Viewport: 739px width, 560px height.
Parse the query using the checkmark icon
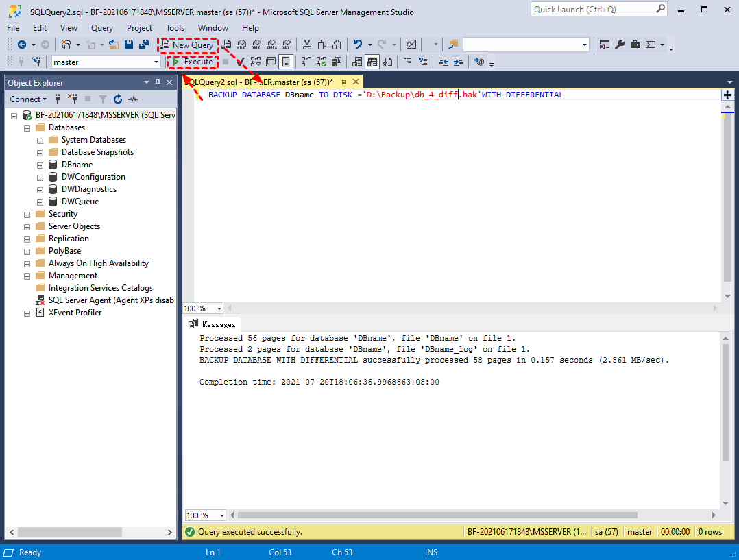[x=240, y=62]
